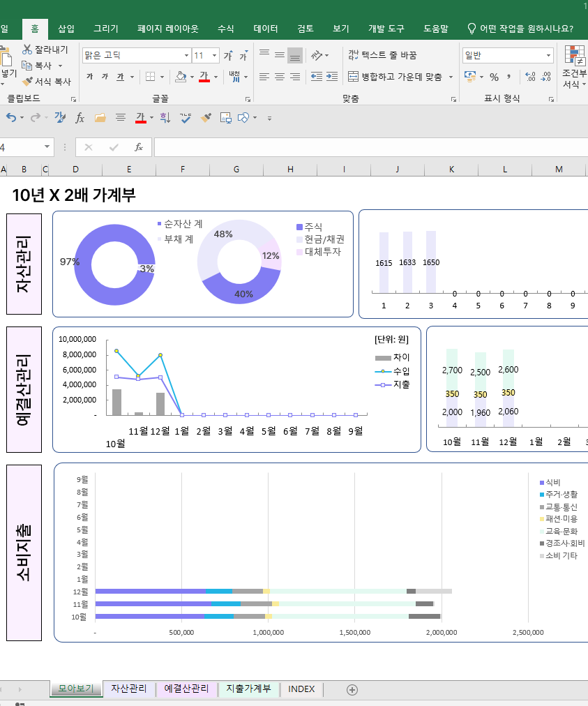The image size is (588, 706).
Task: Click the increase decimal icon
Action: click(530, 77)
